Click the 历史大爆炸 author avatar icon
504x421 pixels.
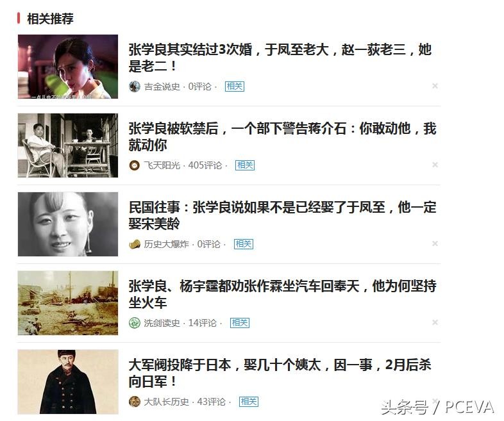pyautogui.click(x=135, y=244)
